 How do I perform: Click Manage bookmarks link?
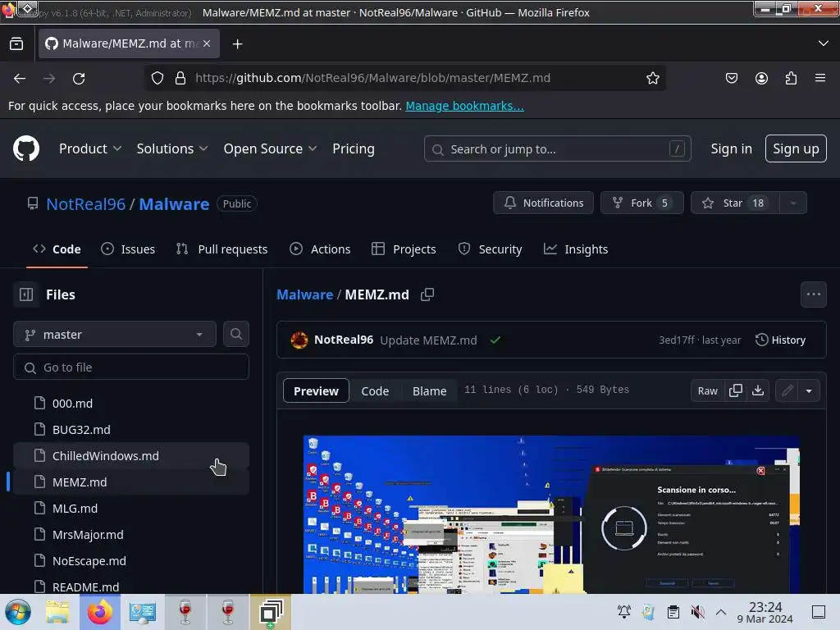464,106
